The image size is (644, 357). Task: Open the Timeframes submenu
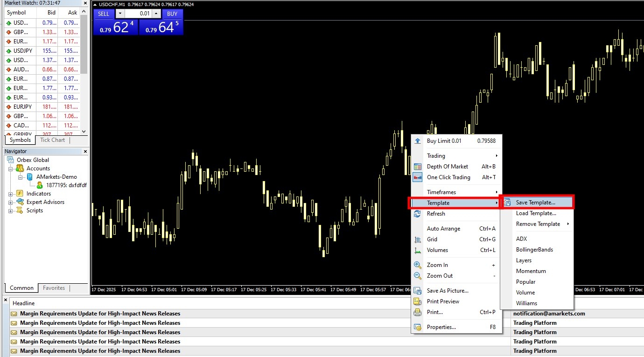(x=441, y=192)
